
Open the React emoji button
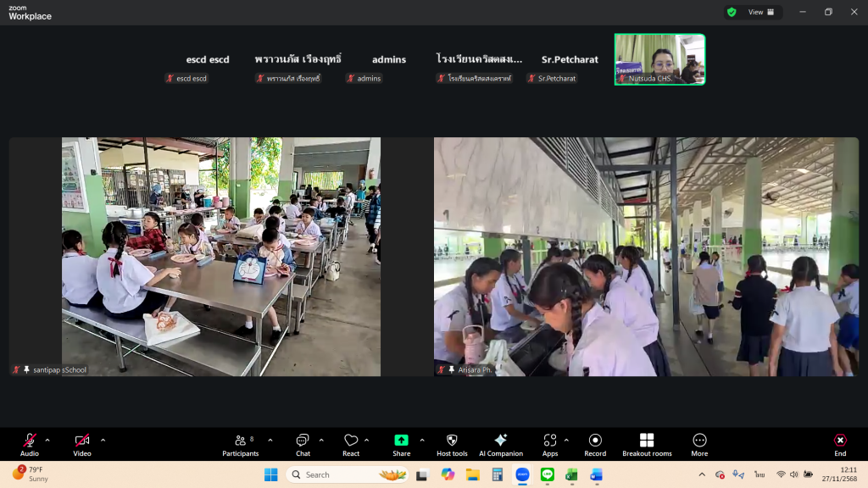[351, 444]
